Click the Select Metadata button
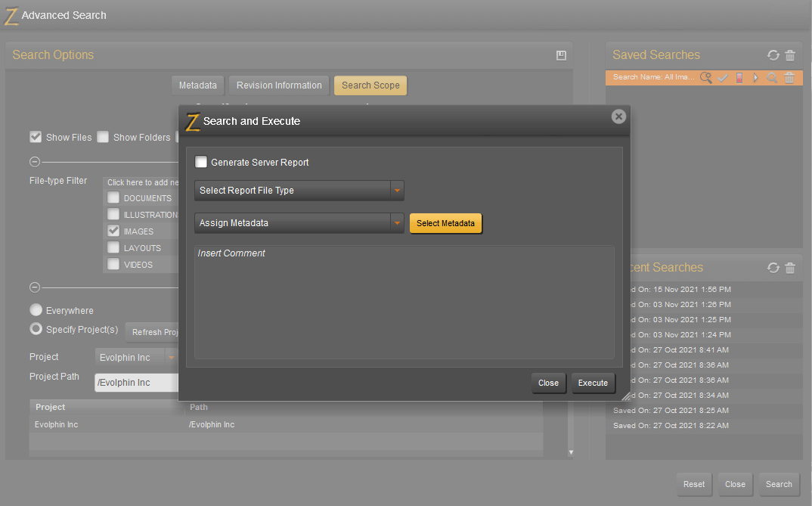Screen dimensions: 812x506 445,223
